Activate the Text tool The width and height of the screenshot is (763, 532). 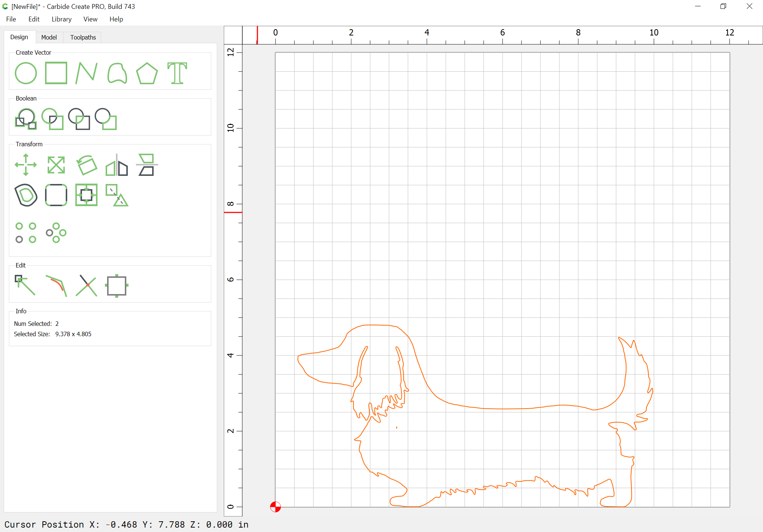pos(177,73)
